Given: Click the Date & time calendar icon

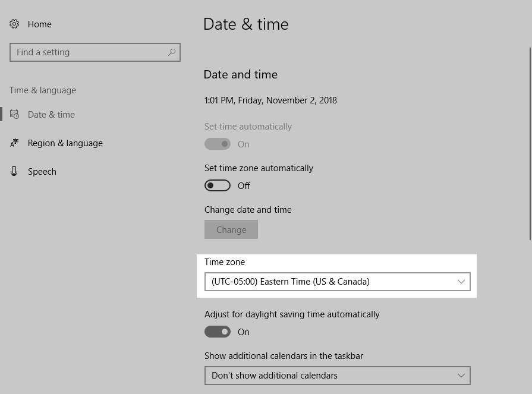Looking at the screenshot, I should [x=14, y=115].
